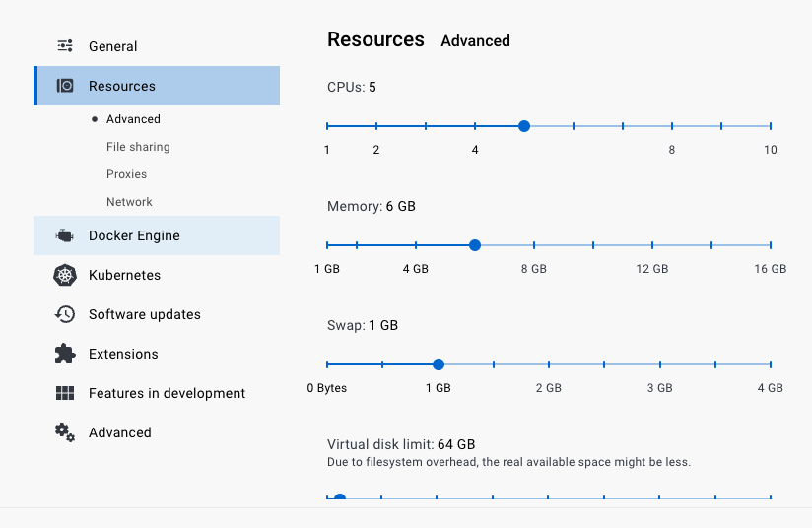Viewport: 812px width, 528px height.
Task: Click the Resources heading at top
Action: [375, 40]
